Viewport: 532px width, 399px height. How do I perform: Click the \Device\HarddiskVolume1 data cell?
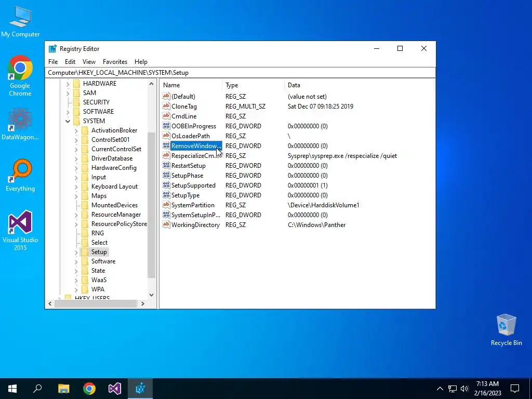(x=323, y=205)
